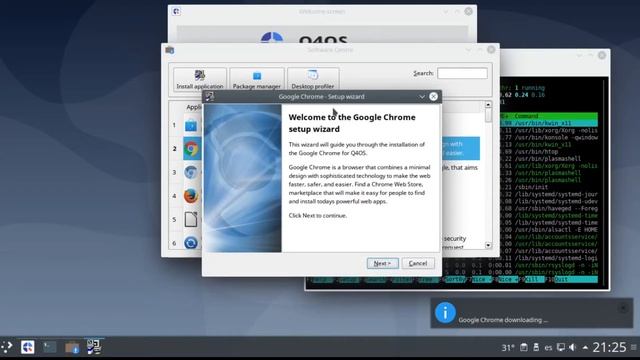Open the panel settings menu icon at right edge
The width and height of the screenshot is (640, 360).
[x=633, y=347]
